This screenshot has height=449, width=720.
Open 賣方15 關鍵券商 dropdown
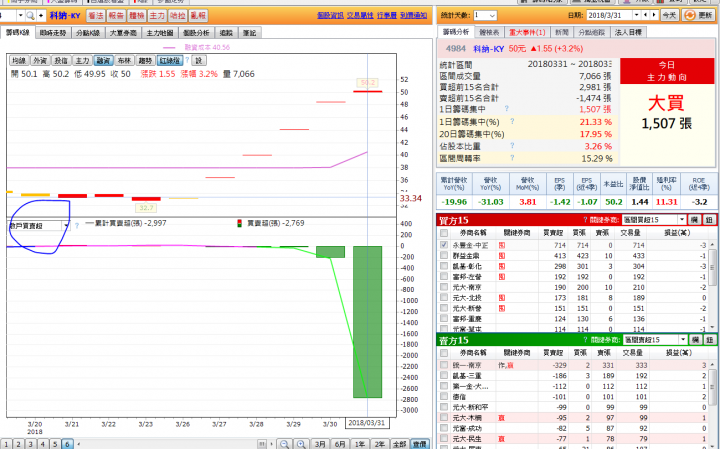pyautogui.click(x=683, y=340)
